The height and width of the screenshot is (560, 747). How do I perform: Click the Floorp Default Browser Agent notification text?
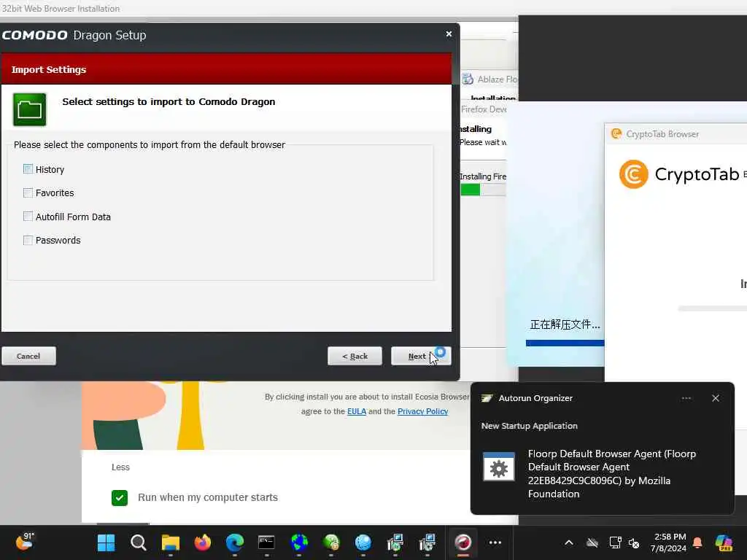pos(612,474)
